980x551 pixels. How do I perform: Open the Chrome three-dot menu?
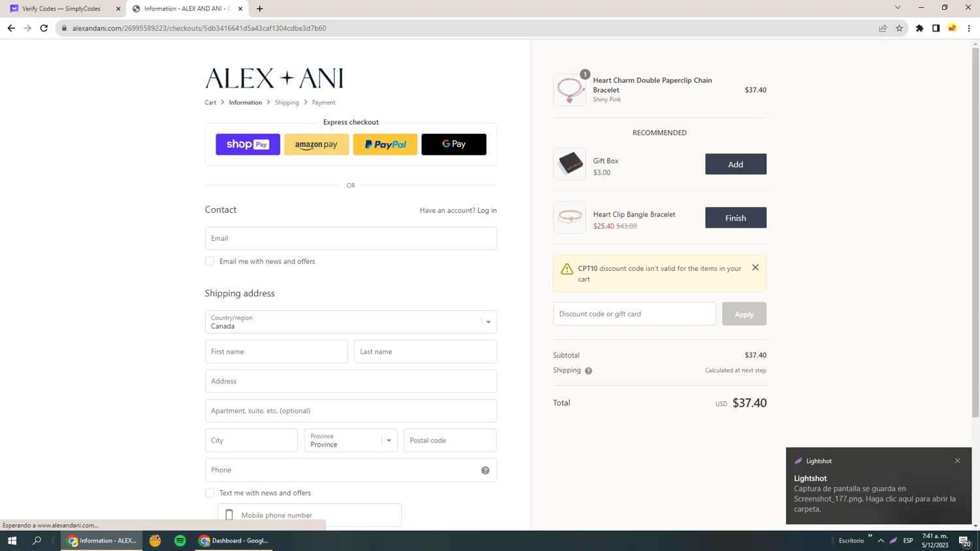[x=969, y=28]
